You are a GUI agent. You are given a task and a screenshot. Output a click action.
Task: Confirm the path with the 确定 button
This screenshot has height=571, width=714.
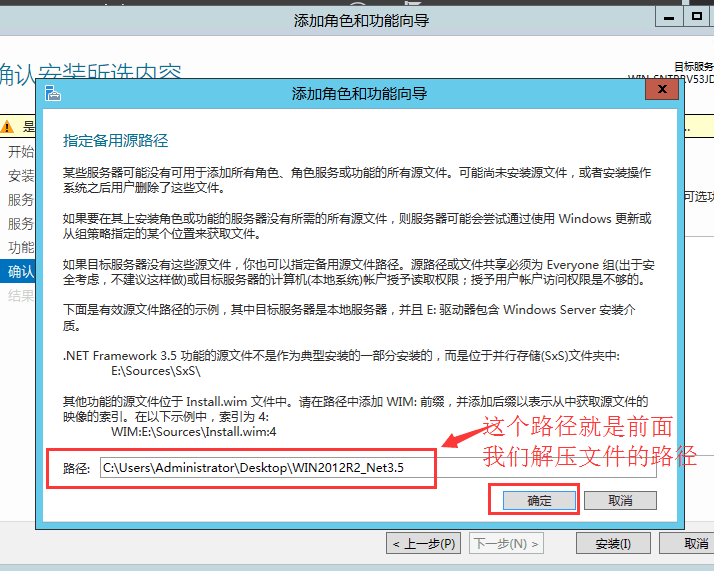[539, 500]
